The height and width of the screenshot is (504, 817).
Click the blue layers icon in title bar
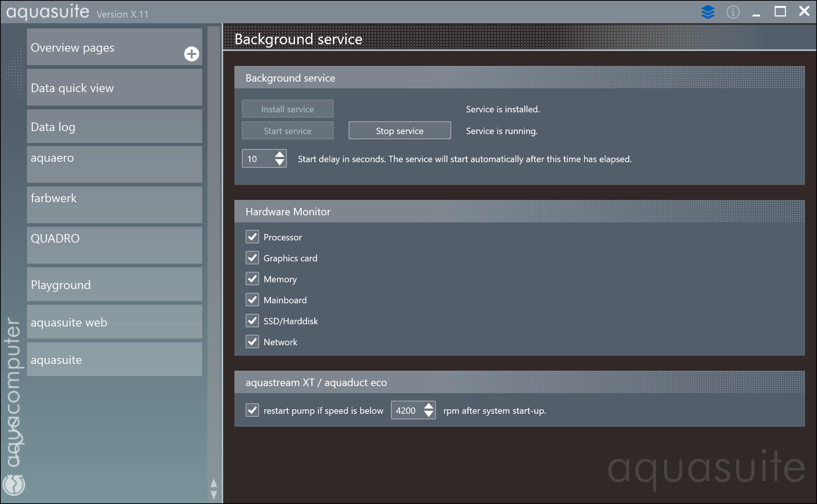coord(708,12)
